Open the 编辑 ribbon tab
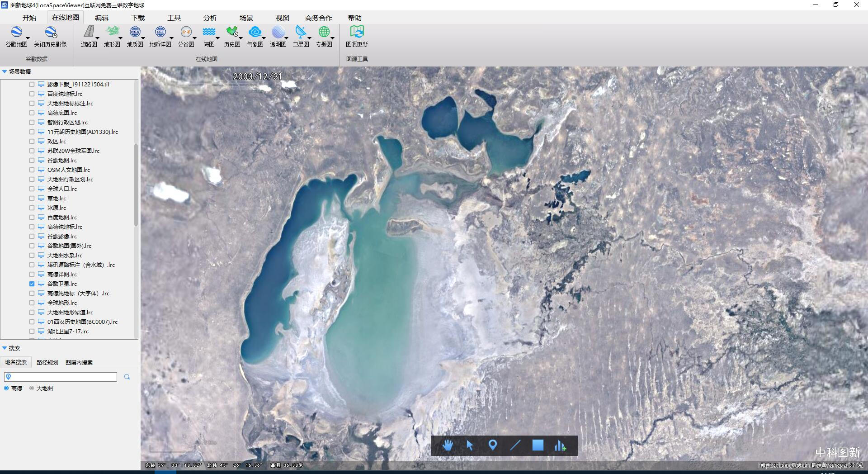Screen dimensions: 868x474 pos(102,18)
